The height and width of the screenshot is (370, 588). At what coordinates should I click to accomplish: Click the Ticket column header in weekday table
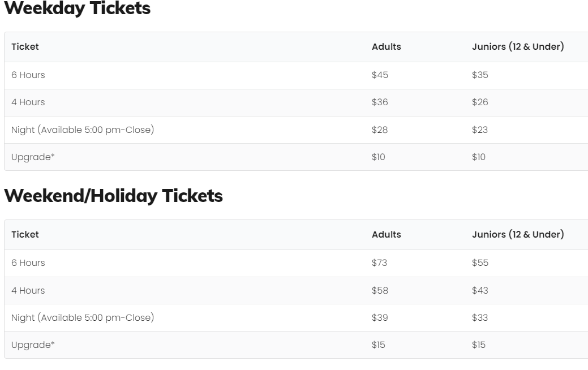[25, 47]
